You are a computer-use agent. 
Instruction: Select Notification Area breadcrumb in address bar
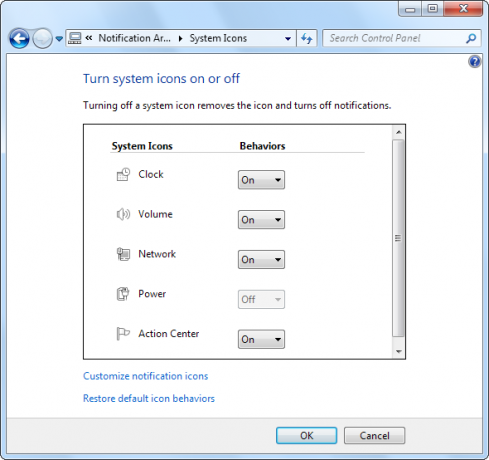click(135, 38)
